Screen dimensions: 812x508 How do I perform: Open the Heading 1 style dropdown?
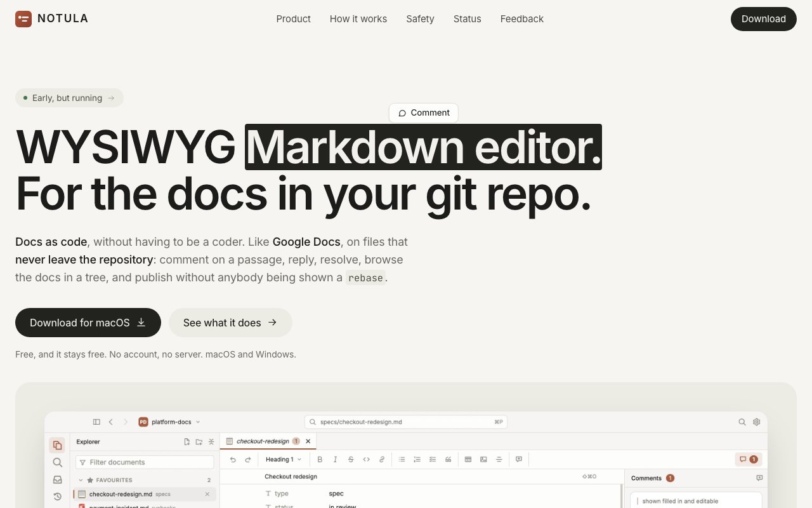[284, 459]
